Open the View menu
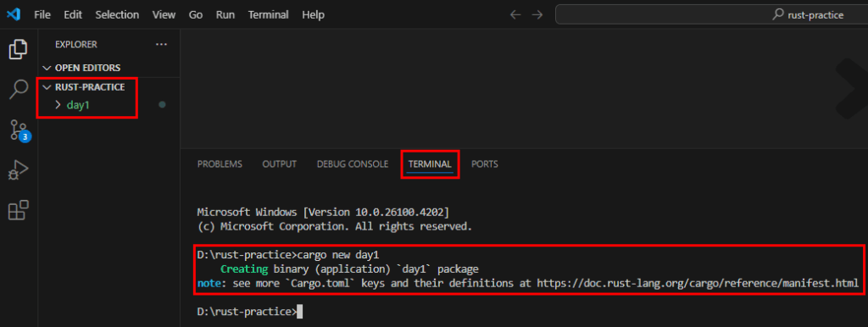Screen dimensions: 868x327 click(164, 15)
